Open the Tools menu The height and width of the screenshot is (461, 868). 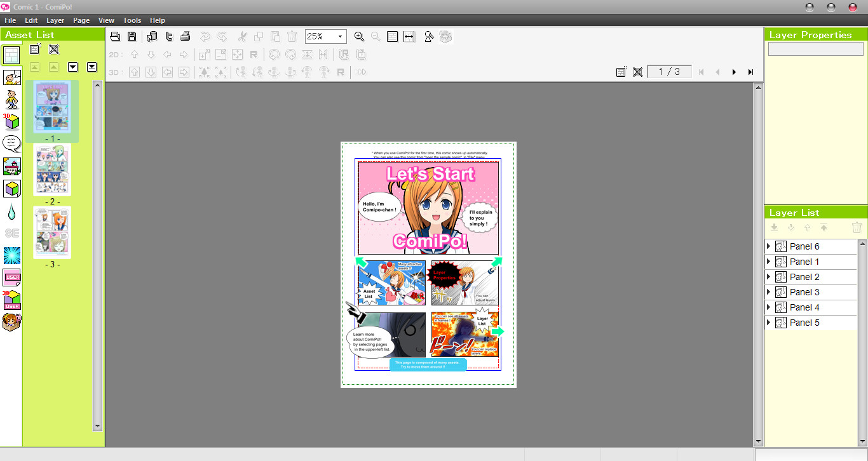coord(132,20)
